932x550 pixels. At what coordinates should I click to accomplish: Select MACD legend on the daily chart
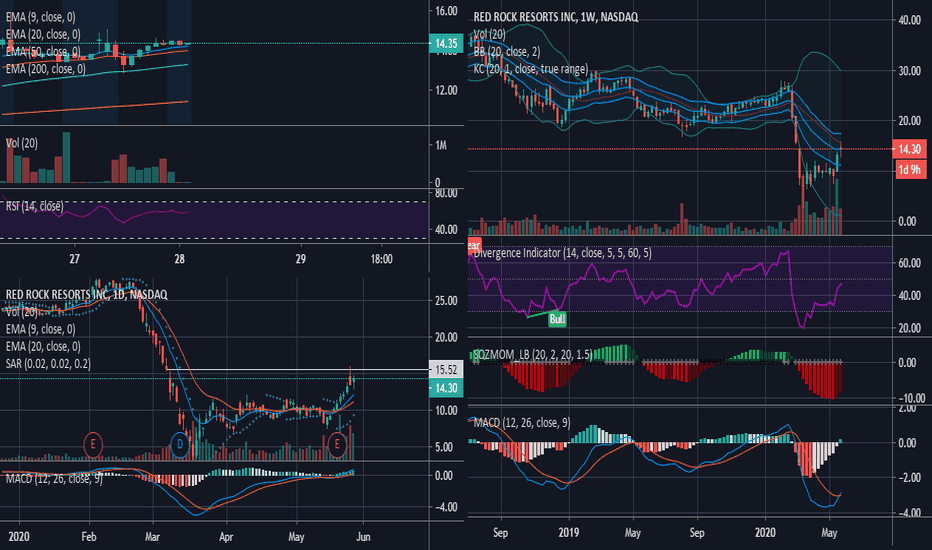click(x=54, y=478)
